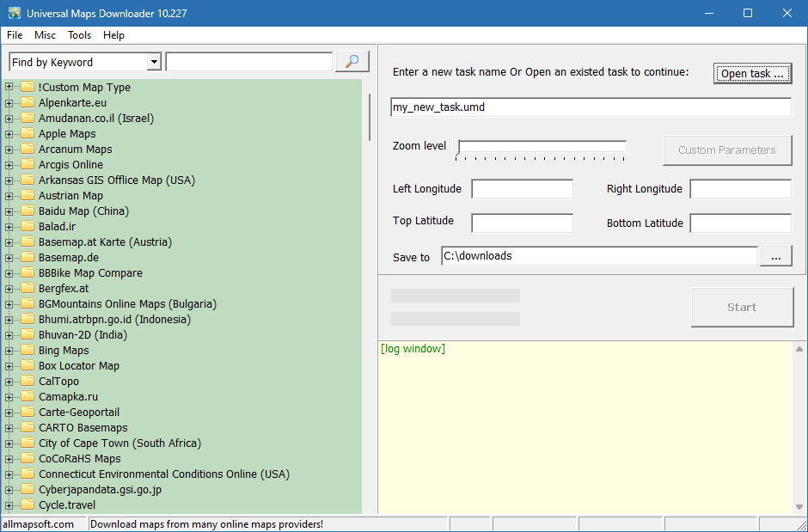Click the Cycle.travel folder icon
The image size is (808, 532).
[27, 505]
